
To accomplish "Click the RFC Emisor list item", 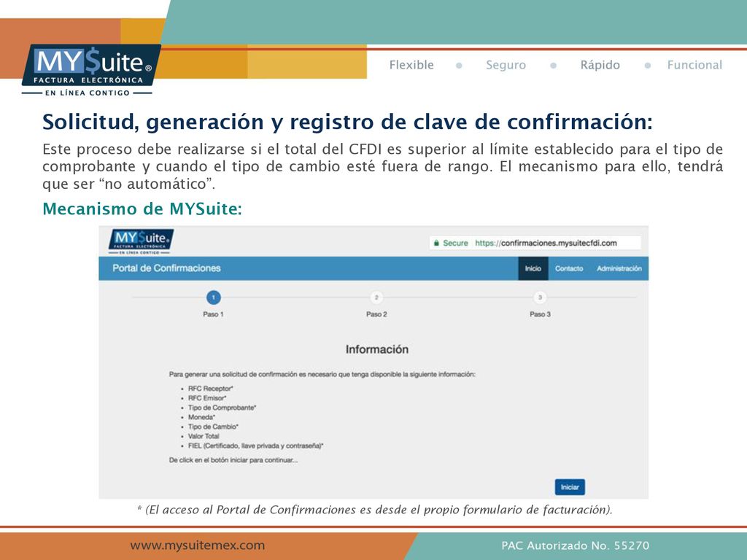I will [206, 398].
